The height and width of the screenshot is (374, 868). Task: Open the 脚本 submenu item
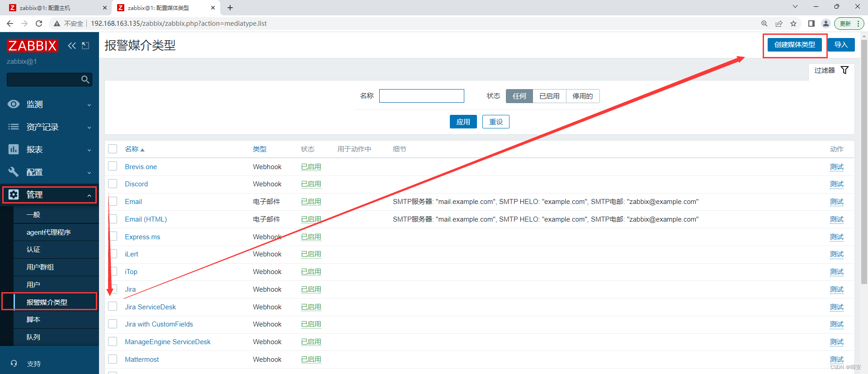33,319
